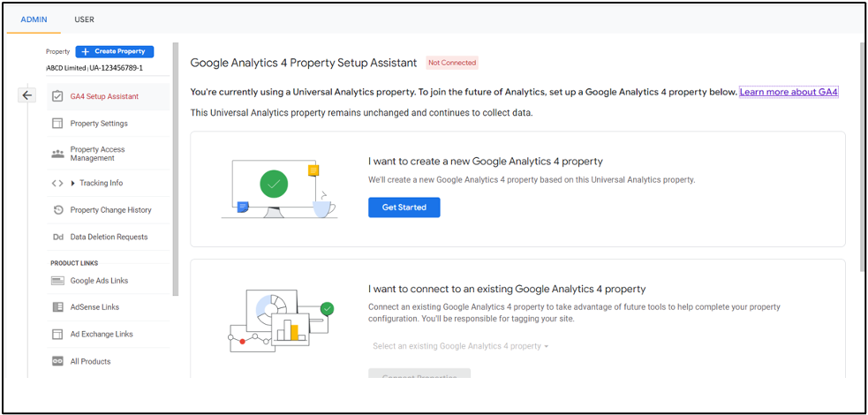Click the Property Access Management people icon
The image size is (868, 415).
point(57,154)
